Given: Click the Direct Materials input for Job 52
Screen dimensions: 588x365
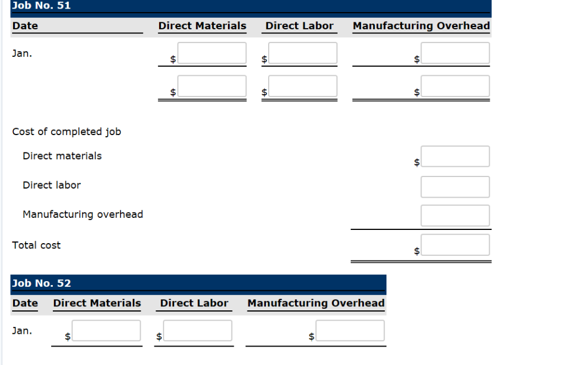Looking at the screenshot, I should pyautogui.click(x=106, y=330).
